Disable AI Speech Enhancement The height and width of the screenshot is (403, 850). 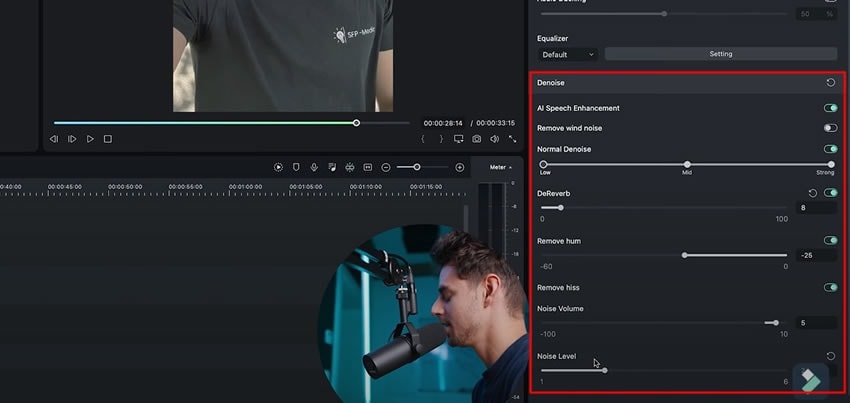point(830,108)
